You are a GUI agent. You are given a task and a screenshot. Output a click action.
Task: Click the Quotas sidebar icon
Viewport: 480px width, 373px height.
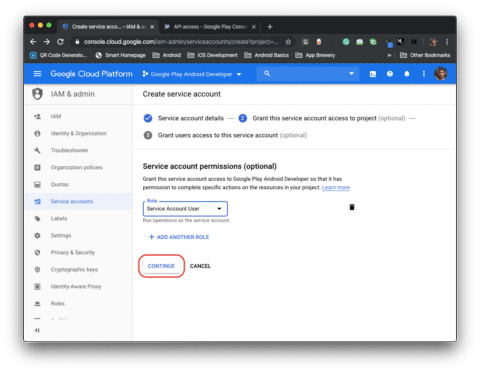37,184
